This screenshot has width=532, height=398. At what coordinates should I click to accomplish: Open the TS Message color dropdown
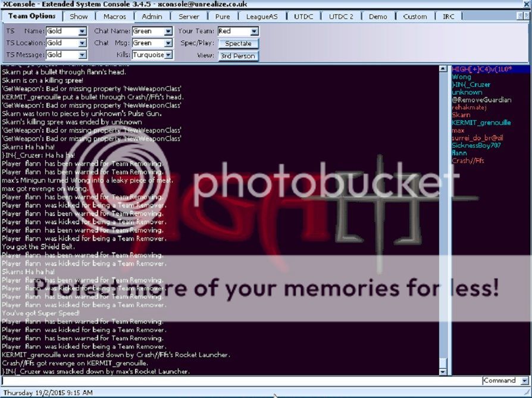pos(82,55)
